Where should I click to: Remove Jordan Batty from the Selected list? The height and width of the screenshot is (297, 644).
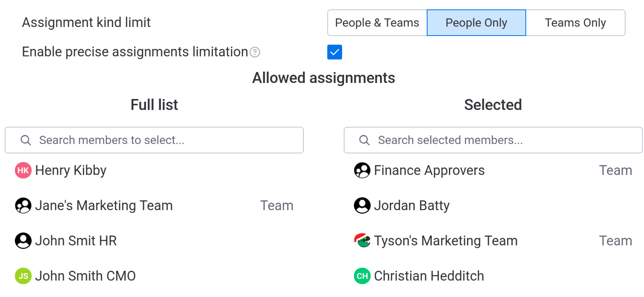tap(411, 205)
